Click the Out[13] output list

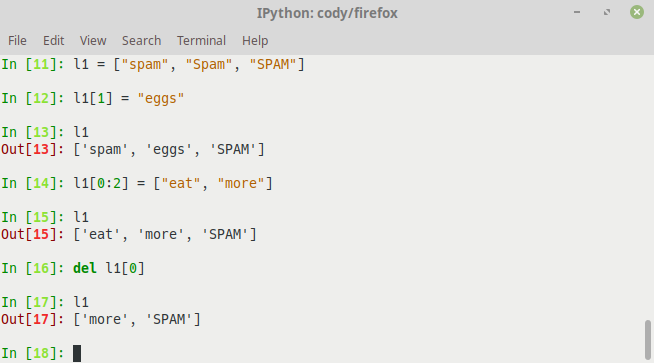click(169, 149)
